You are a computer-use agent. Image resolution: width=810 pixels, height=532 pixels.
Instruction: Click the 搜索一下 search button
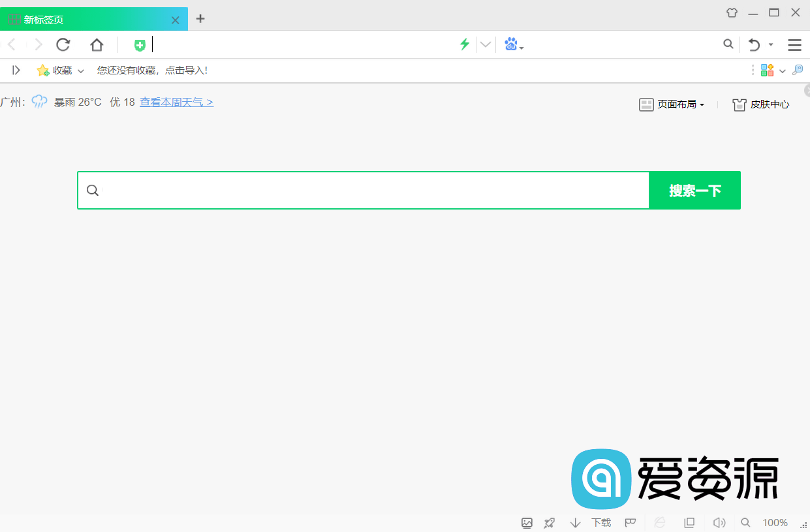coord(694,190)
